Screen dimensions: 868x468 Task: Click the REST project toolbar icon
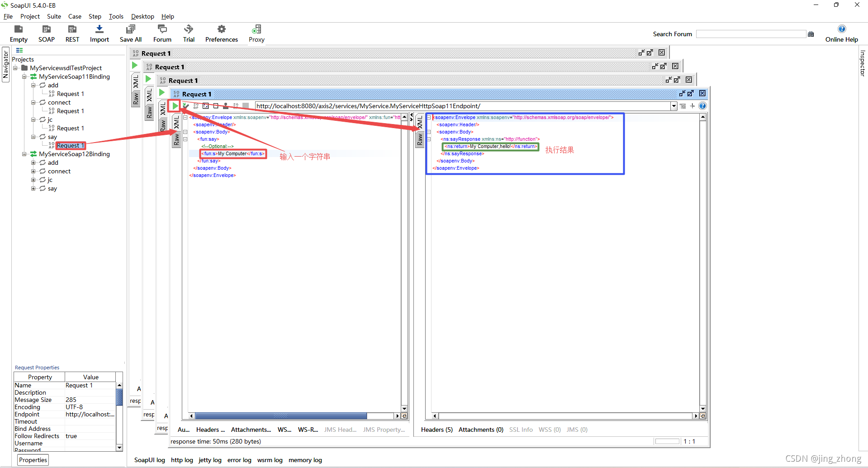[72, 29]
